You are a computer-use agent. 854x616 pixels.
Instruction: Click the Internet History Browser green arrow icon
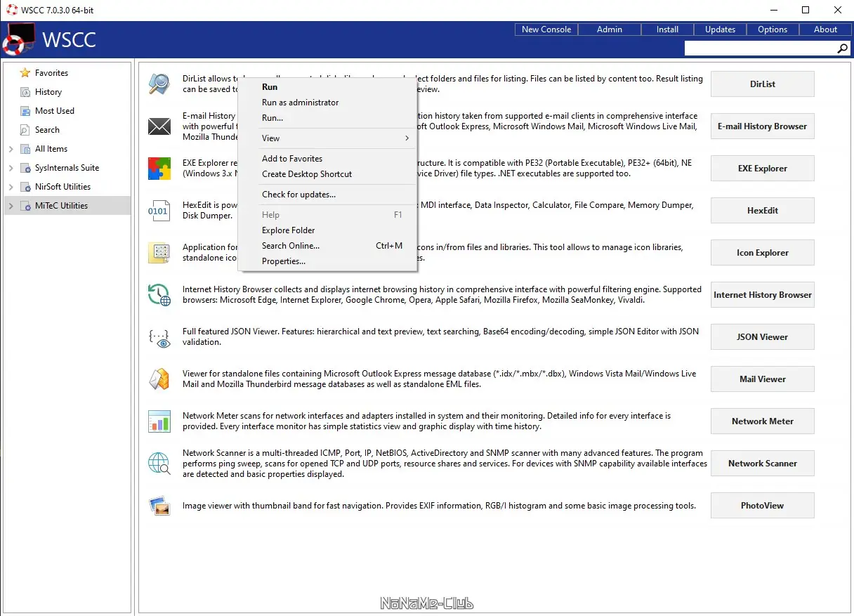pos(159,295)
